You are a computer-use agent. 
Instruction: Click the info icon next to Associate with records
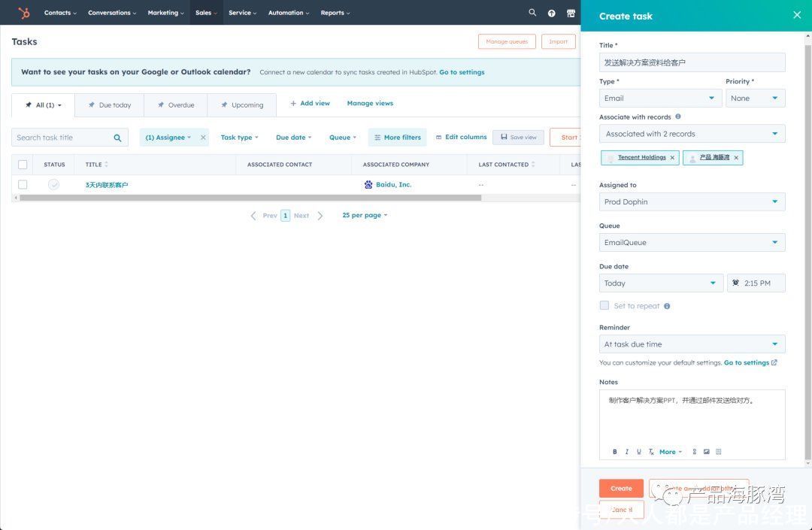[x=678, y=117]
